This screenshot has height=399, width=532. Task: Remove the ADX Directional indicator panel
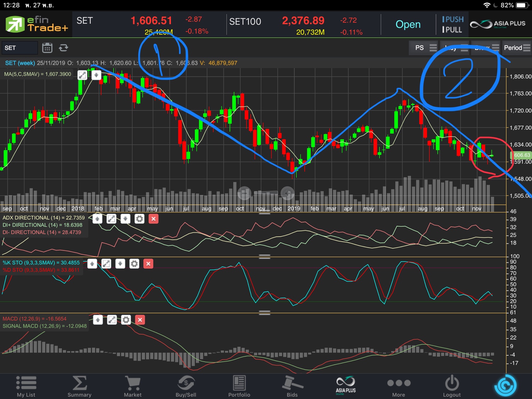coord(154,219)
